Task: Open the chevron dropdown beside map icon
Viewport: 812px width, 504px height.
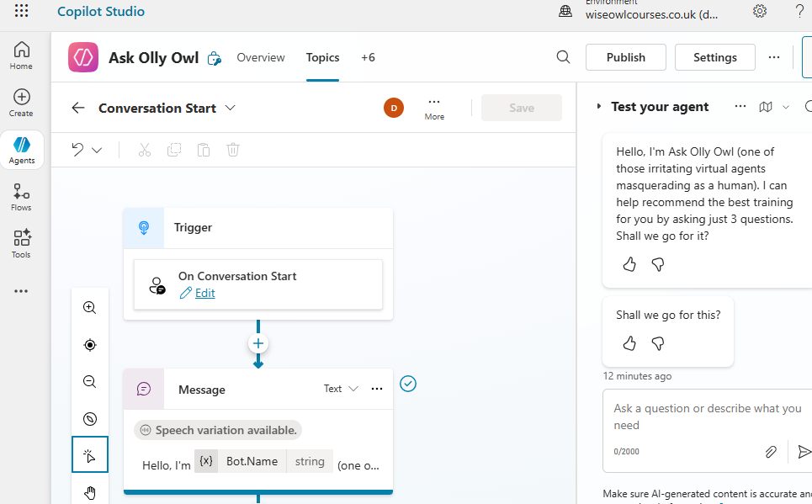Action: [x=786, y=107]
